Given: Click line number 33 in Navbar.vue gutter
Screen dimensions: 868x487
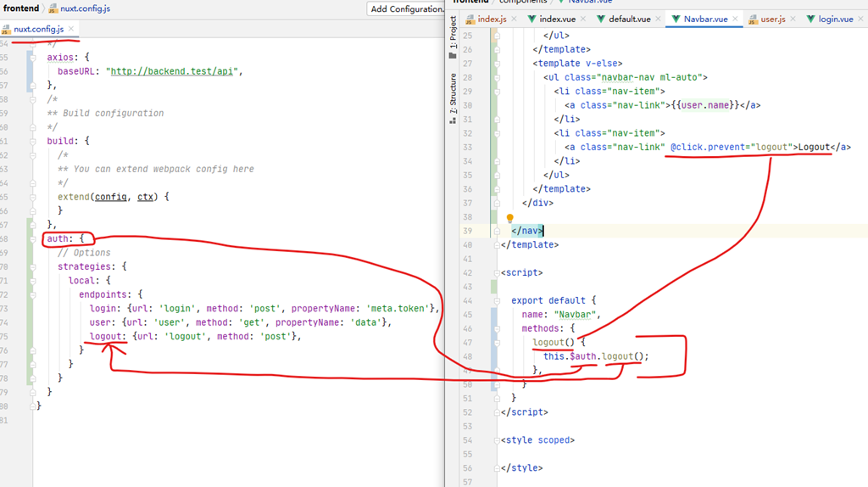Looking at the screenshot, I should click(x=468, y=148).
